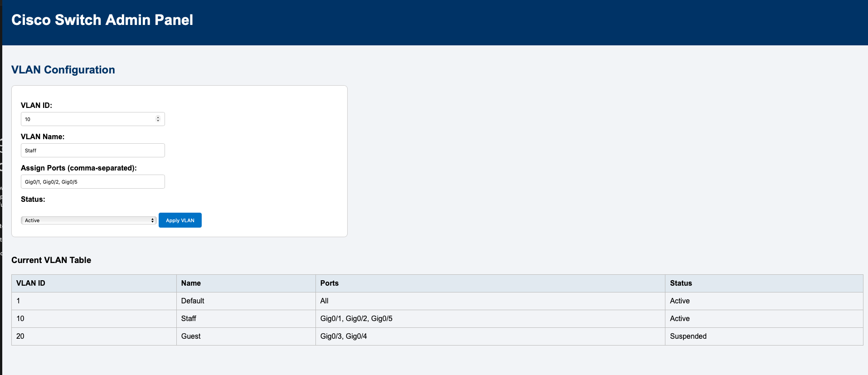
Task: Click the Status: form label
Action: [x=33, y=200]
